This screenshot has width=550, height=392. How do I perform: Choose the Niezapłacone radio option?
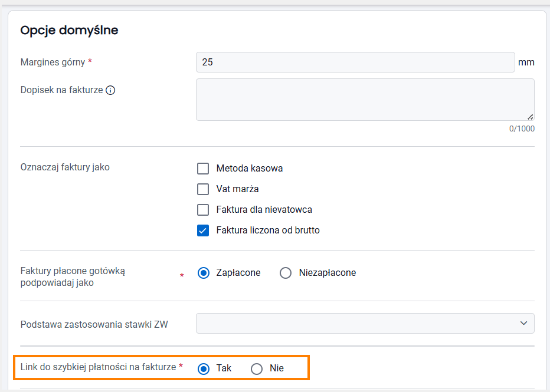click(x=286, y=273)
